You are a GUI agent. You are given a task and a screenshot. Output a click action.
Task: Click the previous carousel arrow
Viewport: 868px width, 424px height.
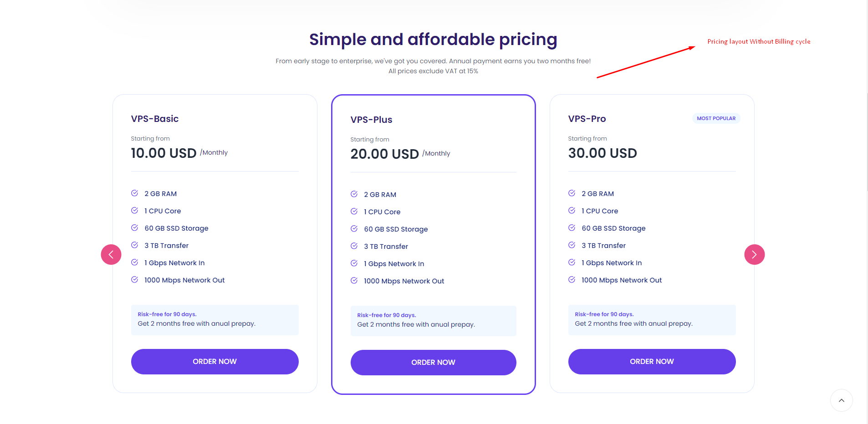(x=111, y=254)
